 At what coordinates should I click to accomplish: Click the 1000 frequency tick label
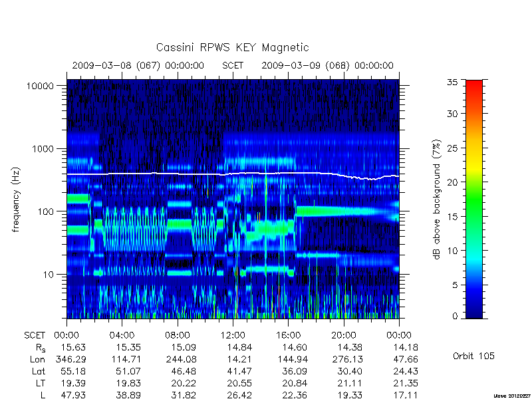click(43, 148)
